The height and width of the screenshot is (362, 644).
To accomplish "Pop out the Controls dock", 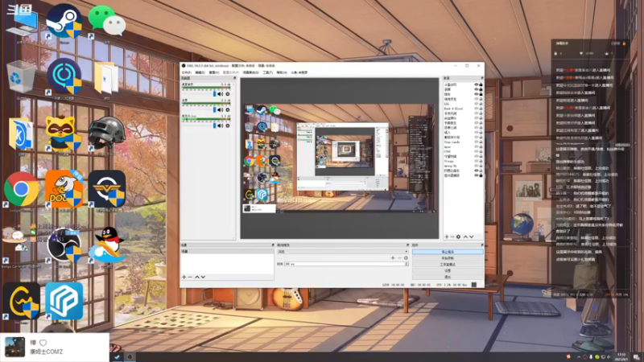I will 481,245.
